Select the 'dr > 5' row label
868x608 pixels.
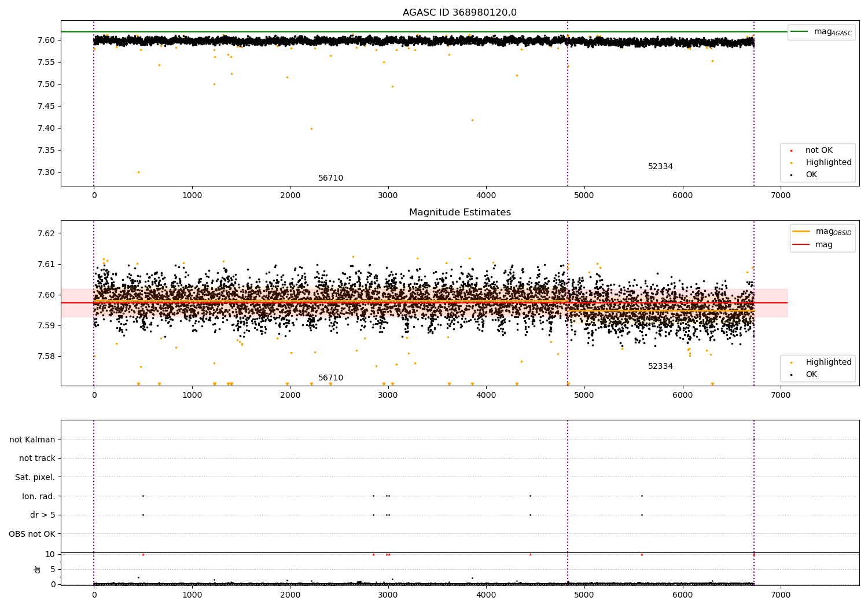42,515
